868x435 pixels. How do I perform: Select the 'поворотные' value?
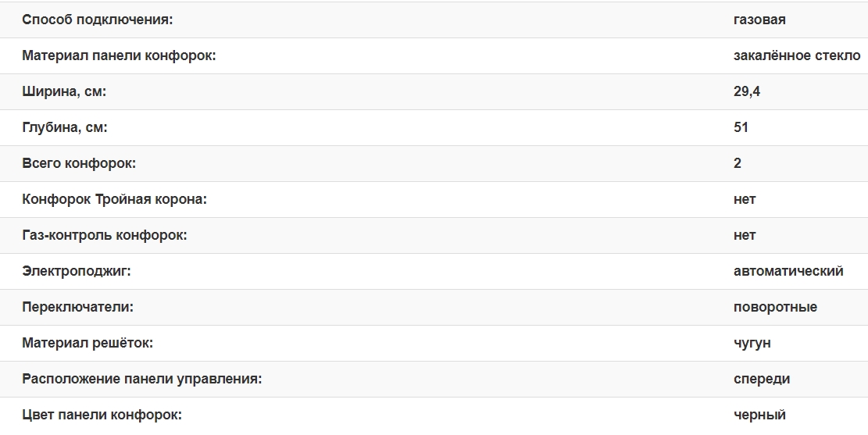tap(775, 307)
